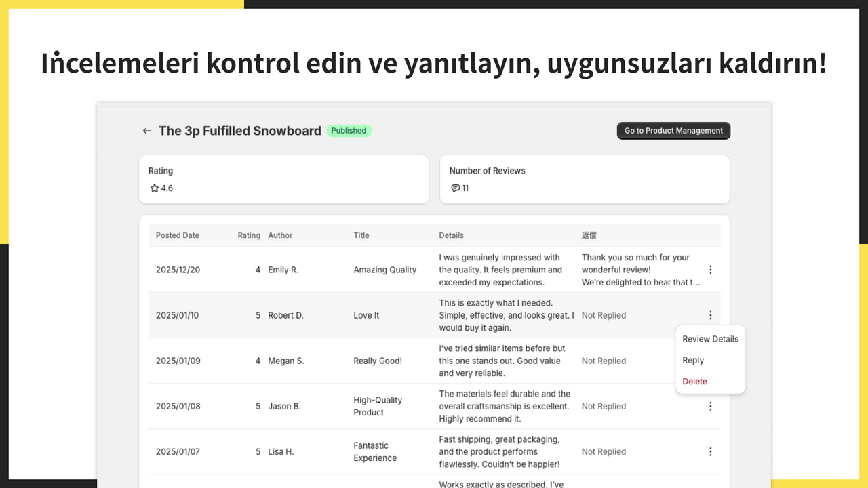The image size is (868, 488).
Task: Select Review Details from the context menu
Action: point(710,339)
